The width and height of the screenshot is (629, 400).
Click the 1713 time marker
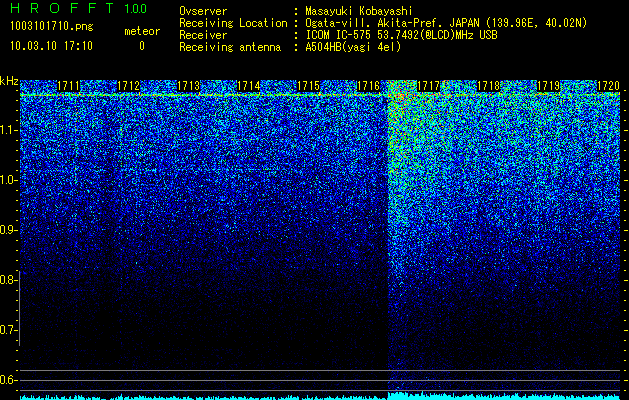189,86
